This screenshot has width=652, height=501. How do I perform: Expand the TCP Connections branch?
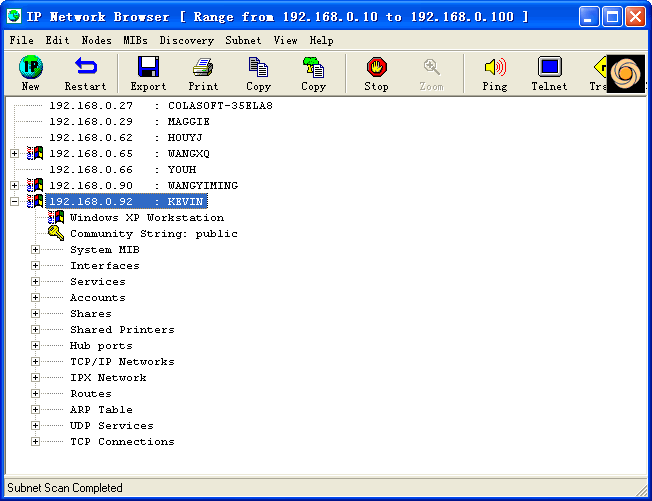35,442
